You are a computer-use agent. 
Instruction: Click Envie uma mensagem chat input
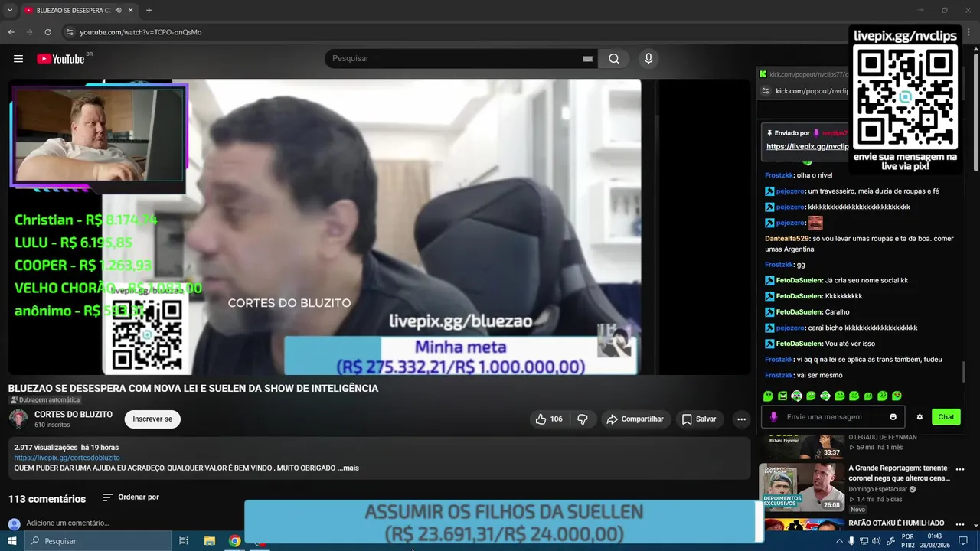(832, 417)
